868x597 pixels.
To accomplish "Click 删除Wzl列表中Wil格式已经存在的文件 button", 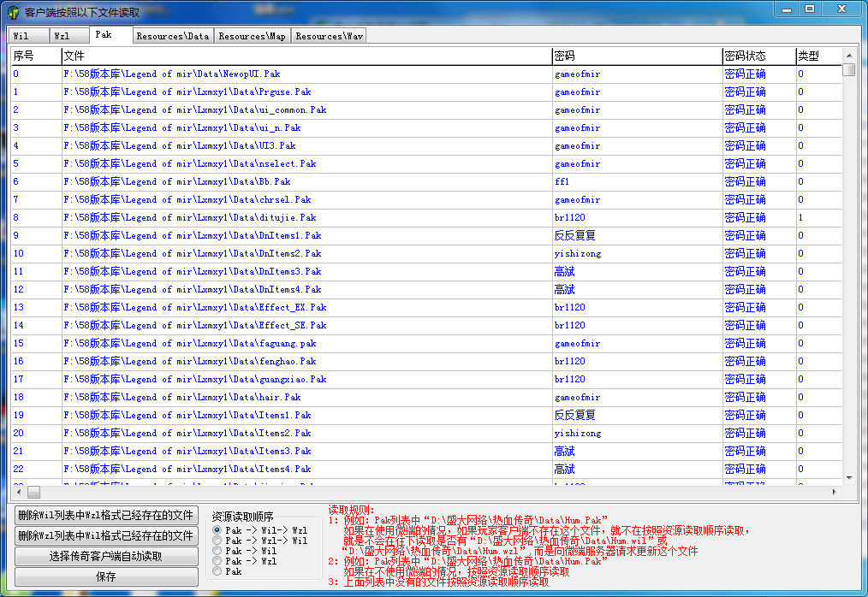I will click(106, 535).
